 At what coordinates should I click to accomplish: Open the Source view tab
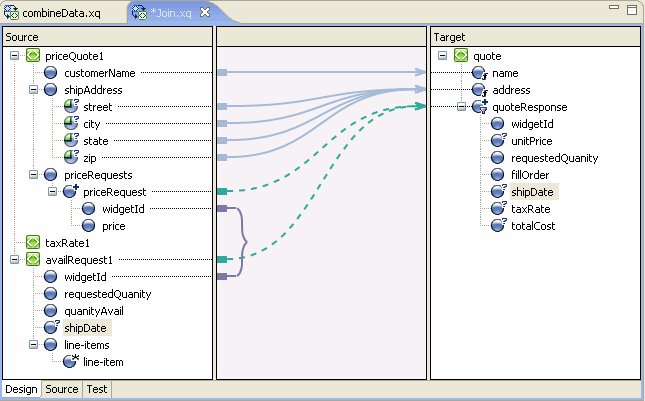pos(61,389)
